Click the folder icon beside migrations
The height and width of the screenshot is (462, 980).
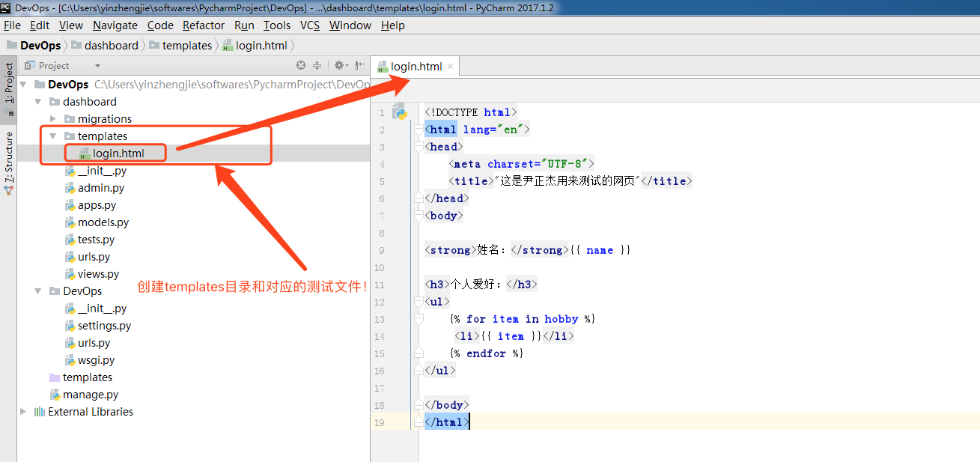coord(70,119)
